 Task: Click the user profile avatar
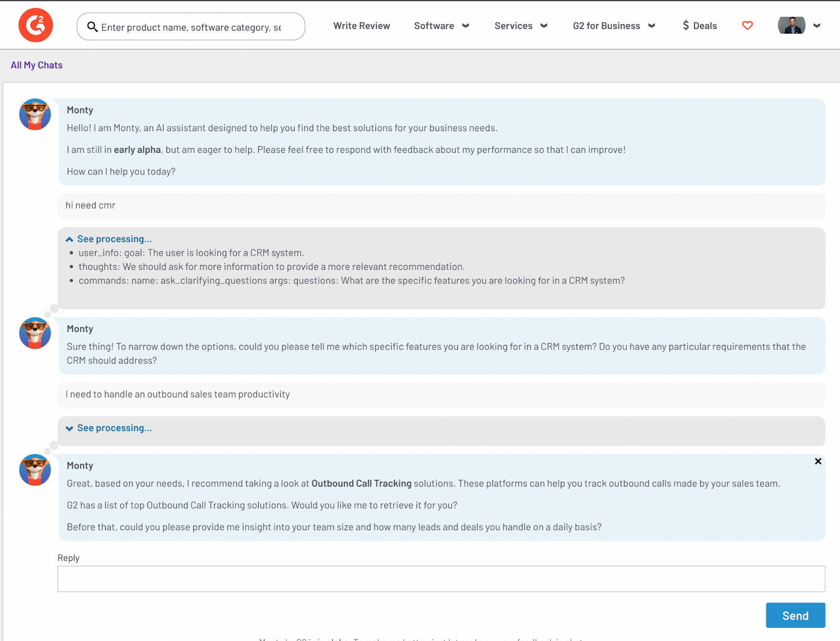pyautogui.click(x=791, y=25)
